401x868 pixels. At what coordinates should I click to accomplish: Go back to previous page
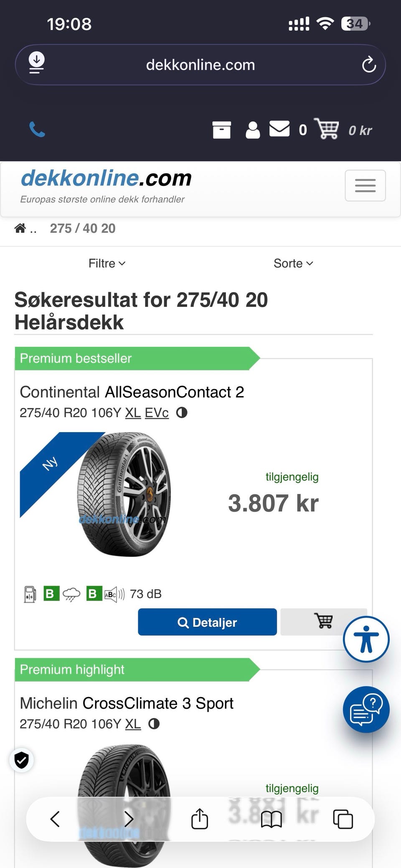coord(55,819)
